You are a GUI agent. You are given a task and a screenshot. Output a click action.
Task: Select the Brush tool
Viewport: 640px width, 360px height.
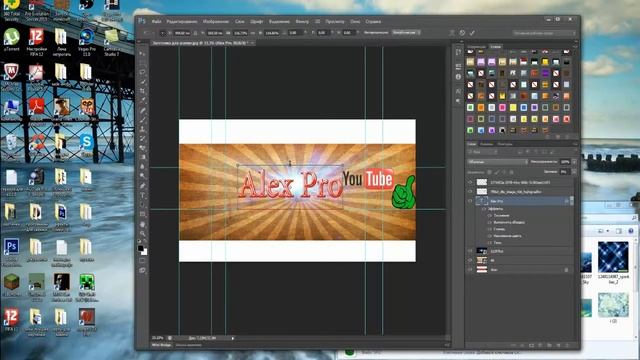142,120
